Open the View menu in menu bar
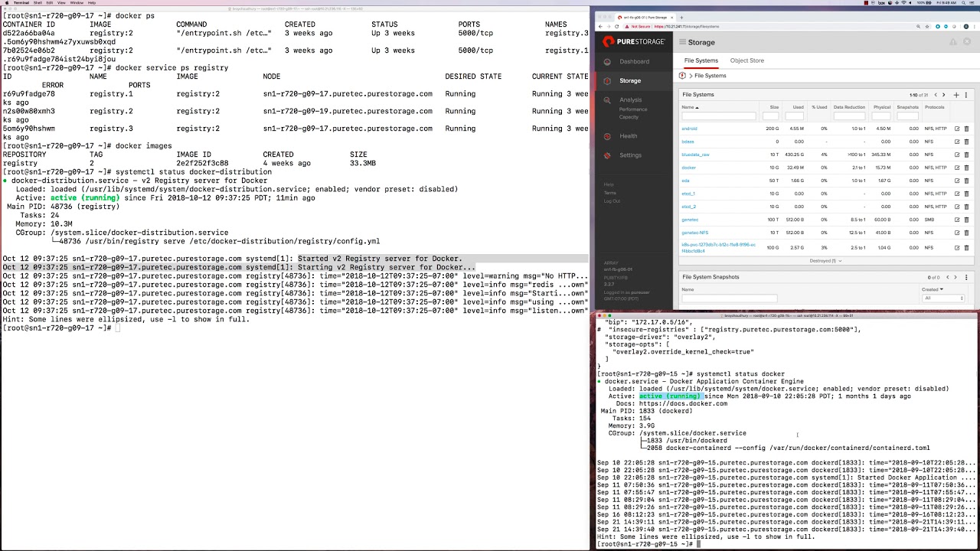980x551 pixels. pyautogui.click(x=62, y=3)
